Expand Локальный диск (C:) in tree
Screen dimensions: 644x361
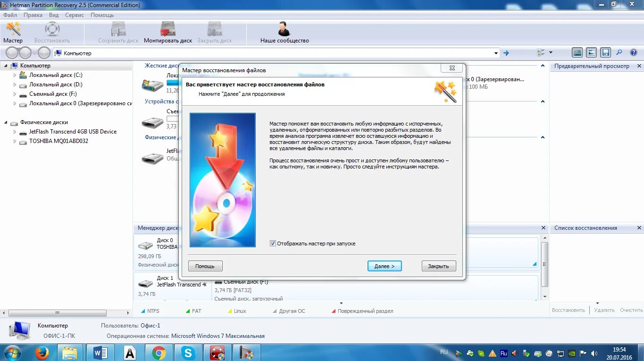[x=15, y=75]
